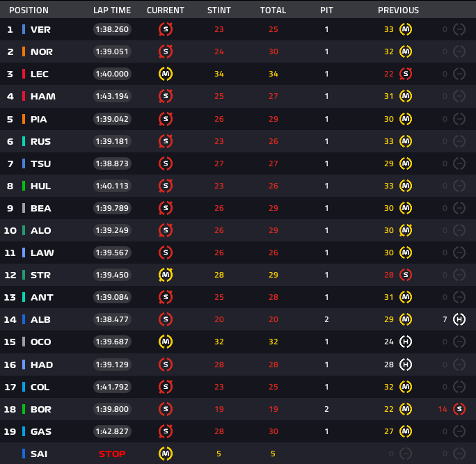Click LEC's current medium tyre icon

pos(166,74)
